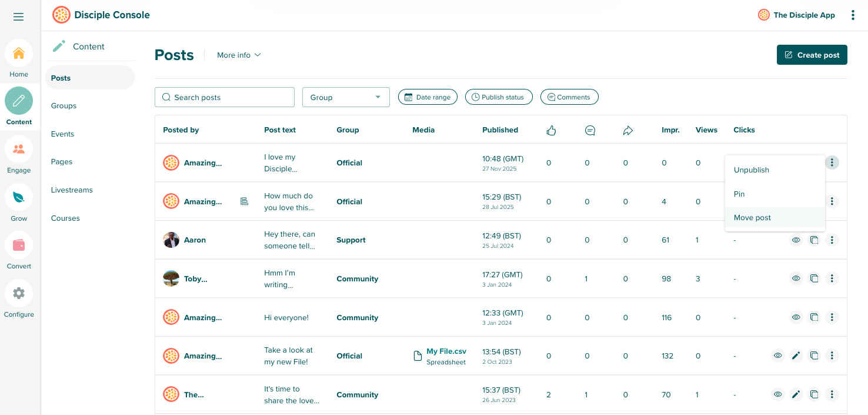Open the hamburger menu icon
Image resolution: width=868 pixels, height=415 pixels.
[19, 17]
